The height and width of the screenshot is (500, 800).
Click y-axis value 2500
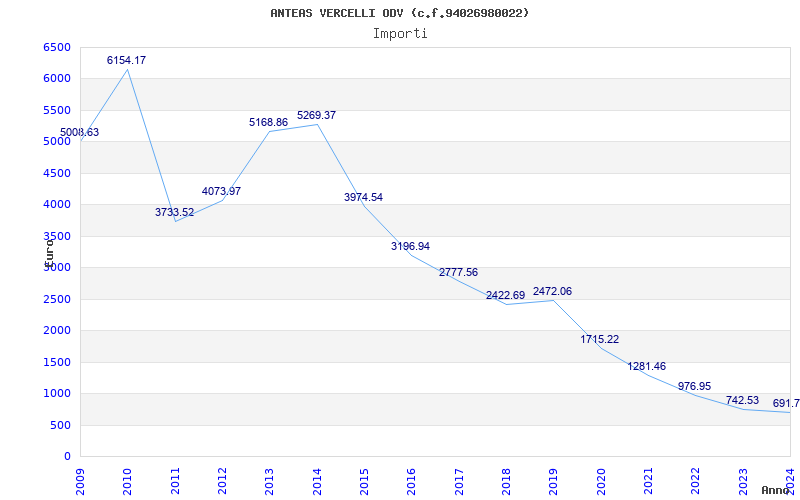coord(57,299)
